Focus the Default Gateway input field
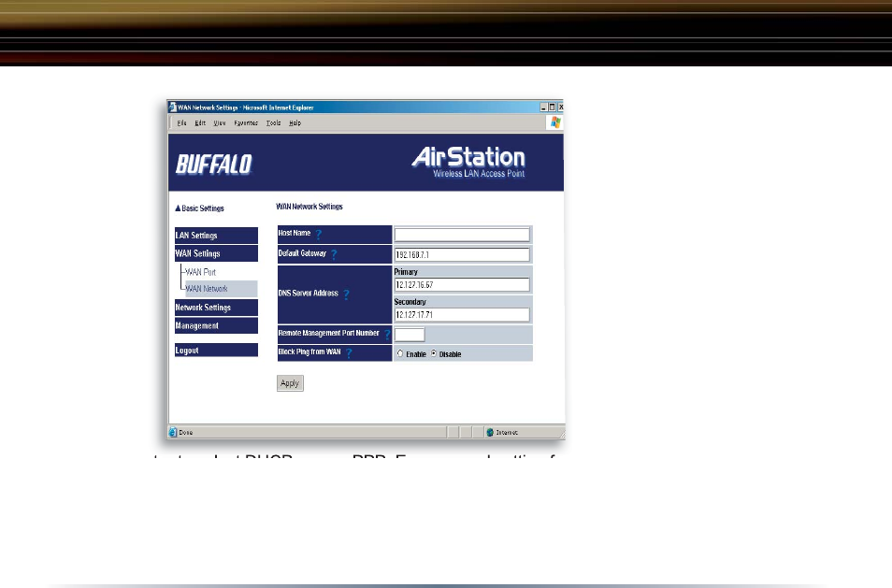Screen dimensions: 892x588 point(462,255)
